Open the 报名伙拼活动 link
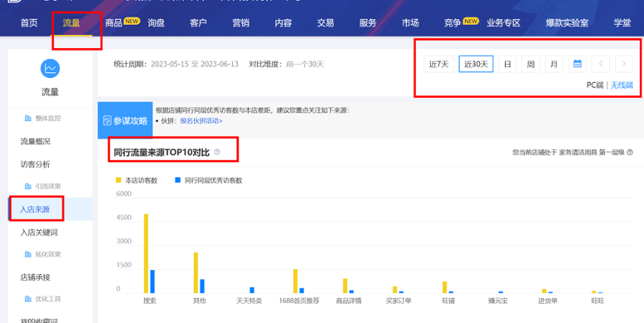Screen dimensions: 644x323 (201, 121)
